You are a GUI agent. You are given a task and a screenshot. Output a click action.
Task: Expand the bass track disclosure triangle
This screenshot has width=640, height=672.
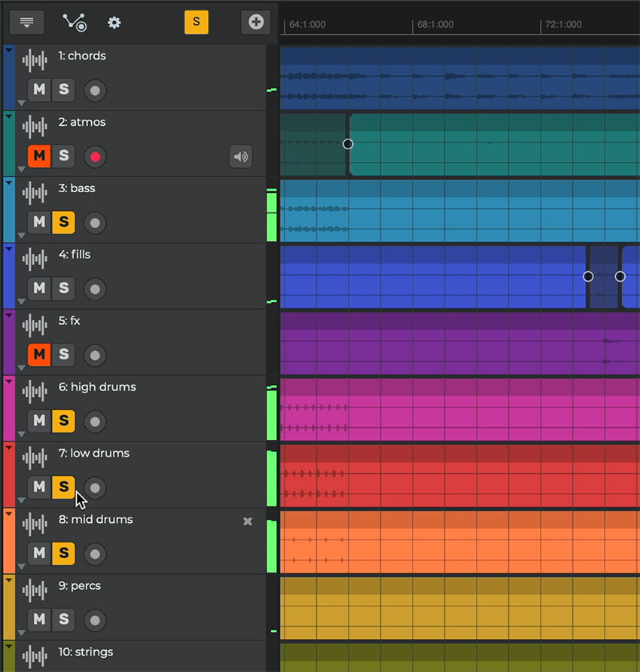pos(21,235)
